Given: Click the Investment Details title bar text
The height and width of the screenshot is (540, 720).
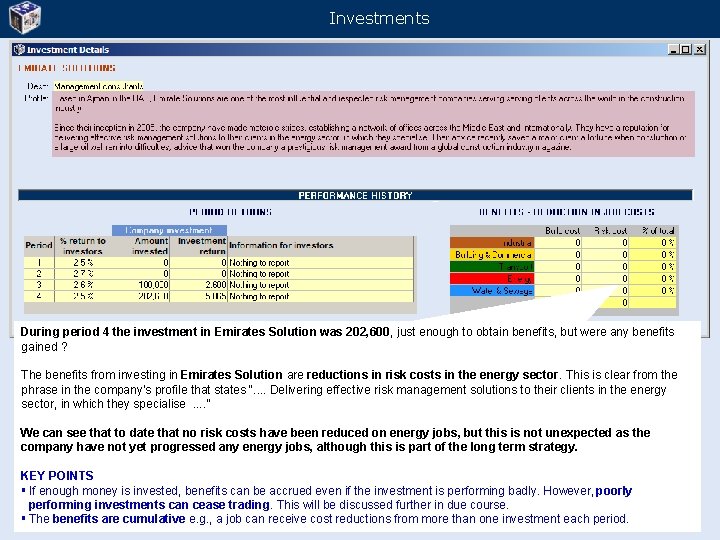Looking at the screenshot, I should point(68,50).
